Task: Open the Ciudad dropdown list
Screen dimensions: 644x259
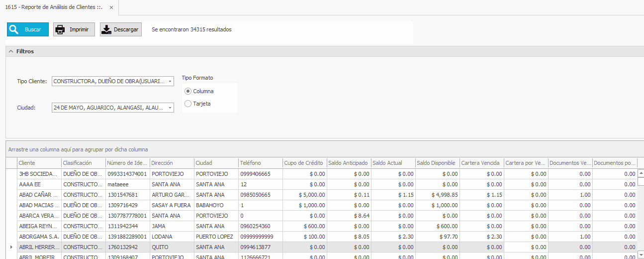Action: click(170, 108)
